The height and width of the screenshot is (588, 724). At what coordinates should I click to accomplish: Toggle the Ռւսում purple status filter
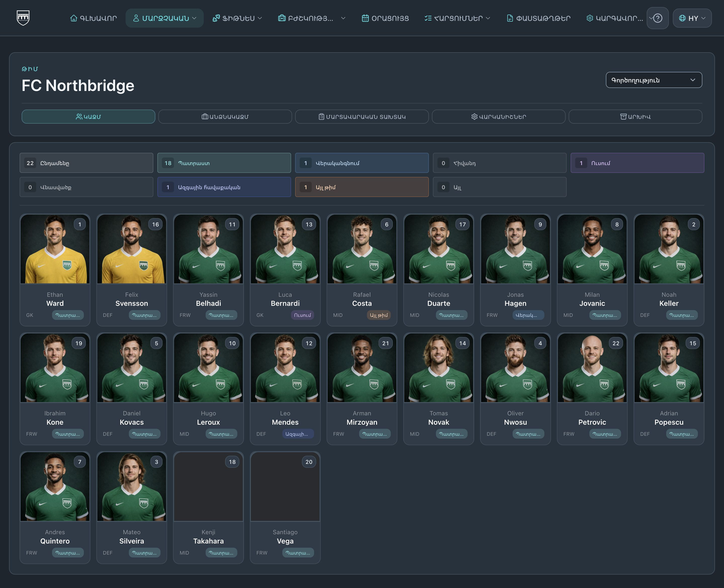click(x=638, y=163)
